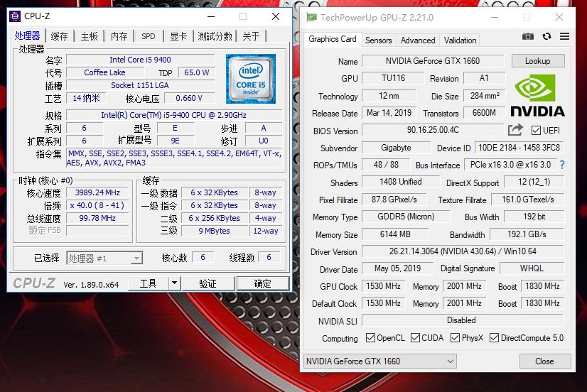Click the NVIDIA logo in GPU-Z
This screenshot has height=392, width=587.
[x=537, y=96]
